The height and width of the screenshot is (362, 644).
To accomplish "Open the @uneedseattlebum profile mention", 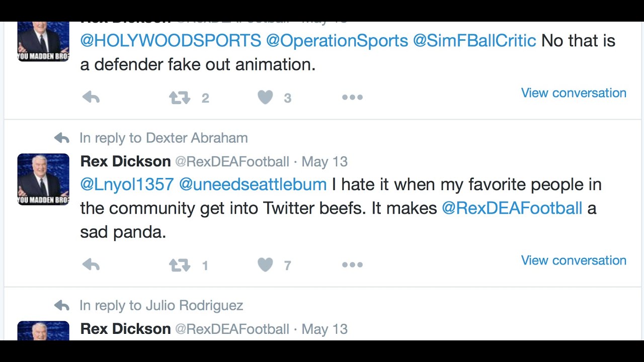I will [253, 185].
